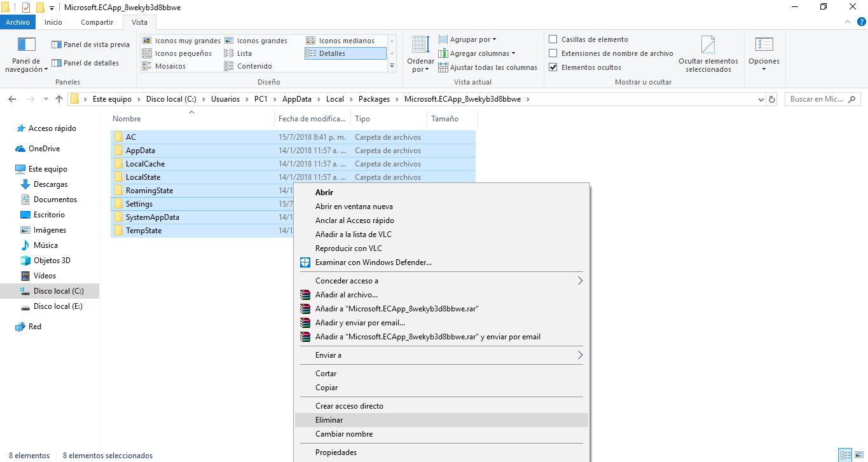Open Acceso rápido in navigation pane
This screenshot has height=462, width=868.
click(x=52, y=128)
